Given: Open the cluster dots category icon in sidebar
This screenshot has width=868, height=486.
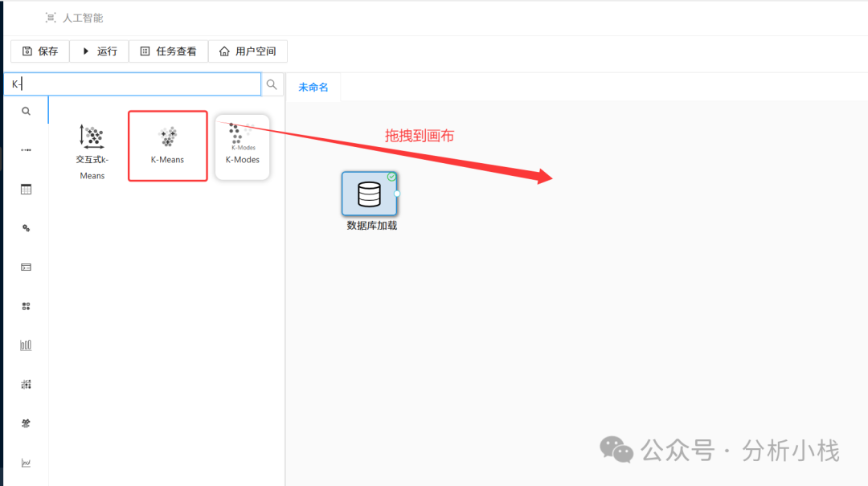Looking at the screenshot, I should [x=26, y=423].
